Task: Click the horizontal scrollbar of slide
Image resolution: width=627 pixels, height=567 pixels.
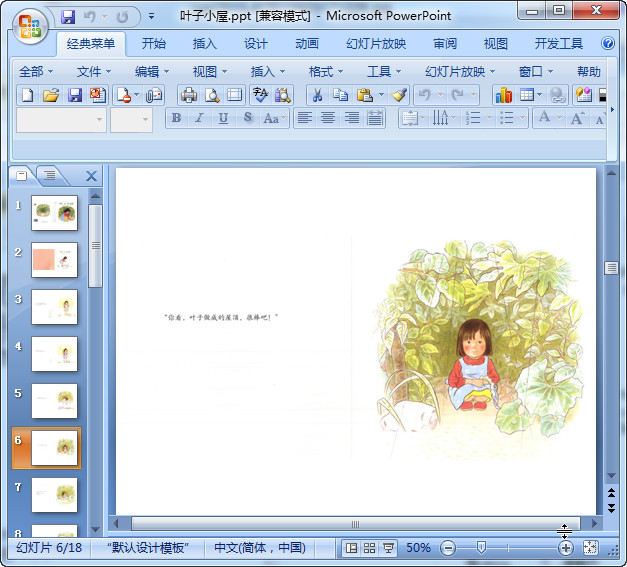Action: click(355, 524)
